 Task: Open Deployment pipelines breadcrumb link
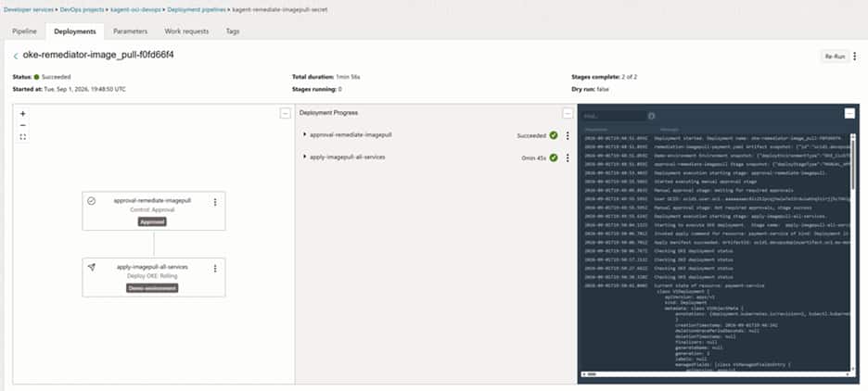click(197, 10)
